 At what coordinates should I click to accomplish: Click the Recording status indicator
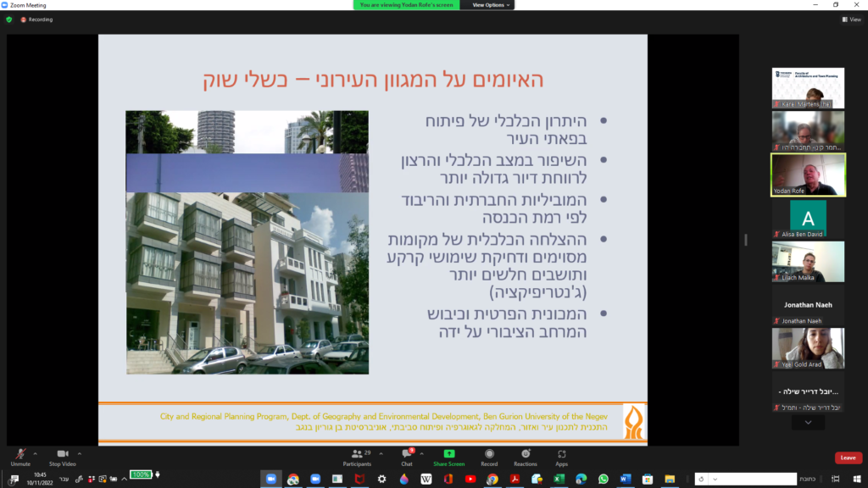(36, 19)
